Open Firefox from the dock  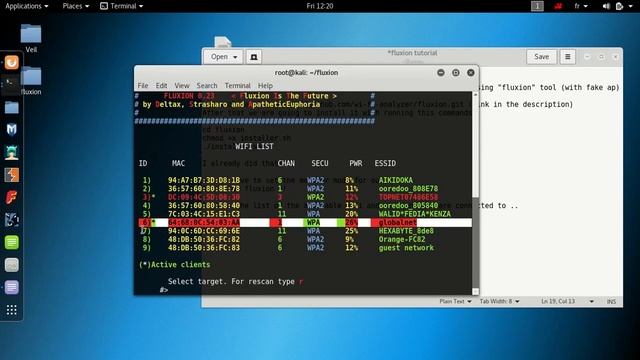pyautogui.click(x=11, y=62)
